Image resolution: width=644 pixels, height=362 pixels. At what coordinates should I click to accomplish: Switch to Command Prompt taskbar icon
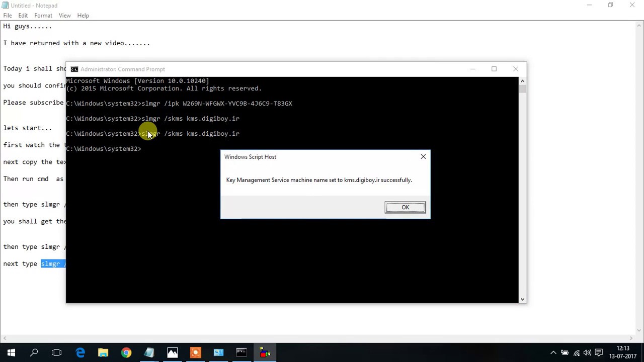click(x=242, y=353)
